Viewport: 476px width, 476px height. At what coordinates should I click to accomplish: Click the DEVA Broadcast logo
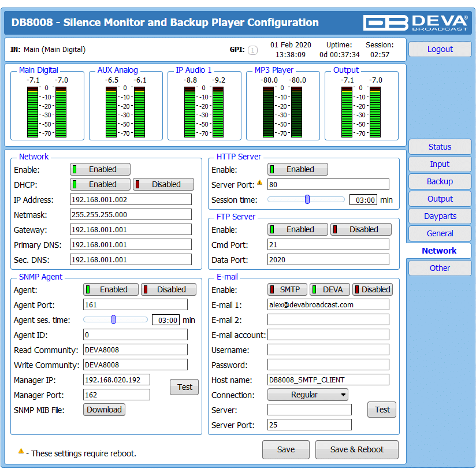tap(415, 23)
